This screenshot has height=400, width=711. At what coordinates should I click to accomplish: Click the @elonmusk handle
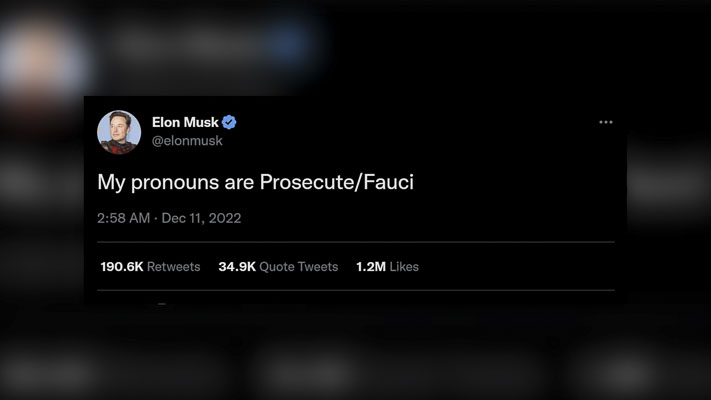187,141
